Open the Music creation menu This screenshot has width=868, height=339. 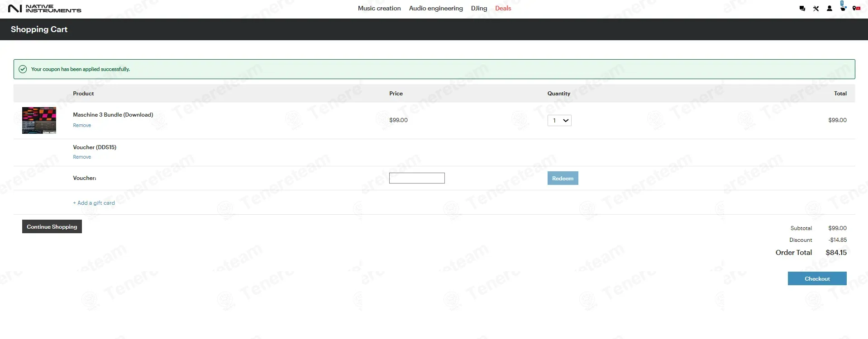(x=379, y=9)
